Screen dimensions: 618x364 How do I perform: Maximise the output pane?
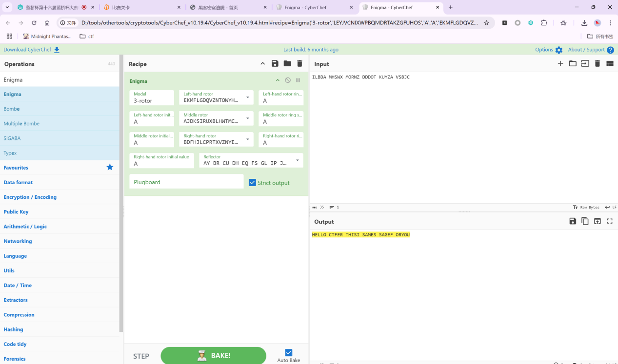click(x=610, y=221)
